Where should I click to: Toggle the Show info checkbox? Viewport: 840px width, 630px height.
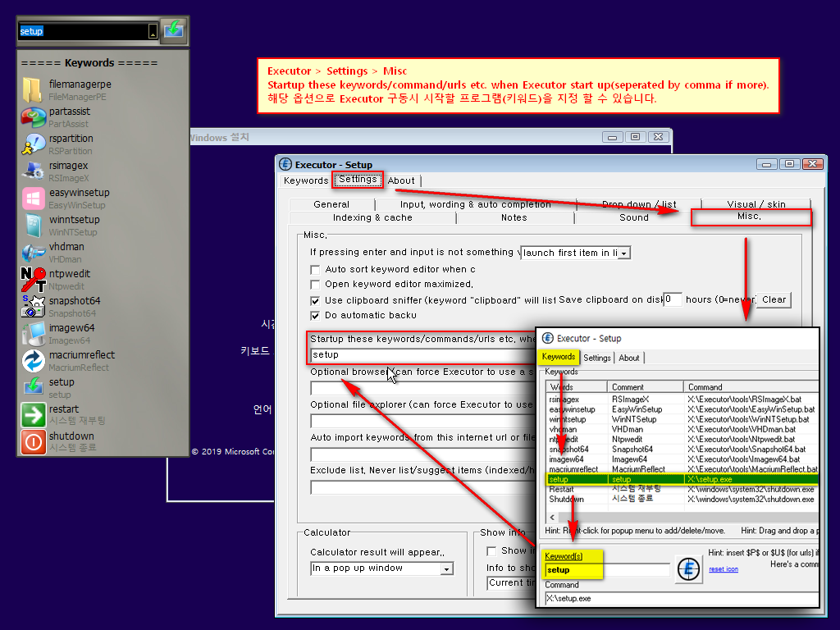tap(491, 551)
